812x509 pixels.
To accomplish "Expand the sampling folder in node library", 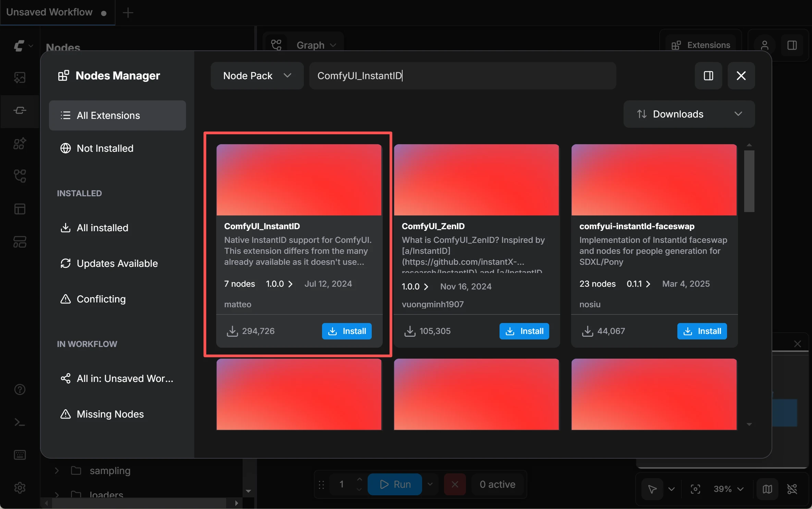I will click(x=57, y=471).
